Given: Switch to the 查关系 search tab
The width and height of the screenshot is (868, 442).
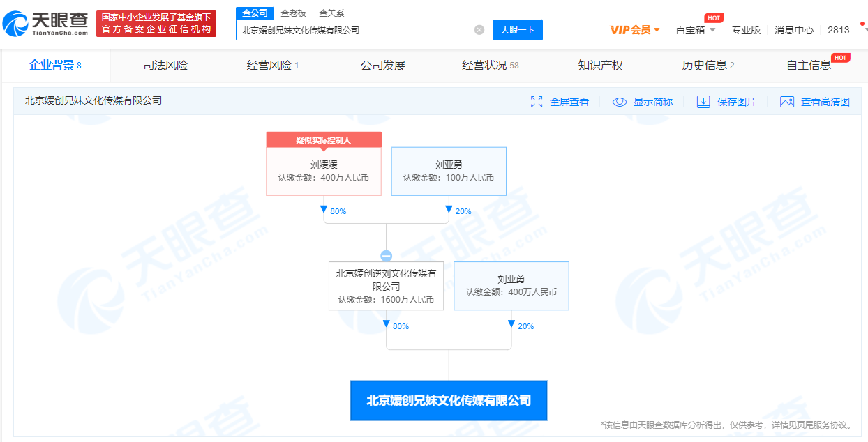Looking at the screenshot, I should [331, 13].
